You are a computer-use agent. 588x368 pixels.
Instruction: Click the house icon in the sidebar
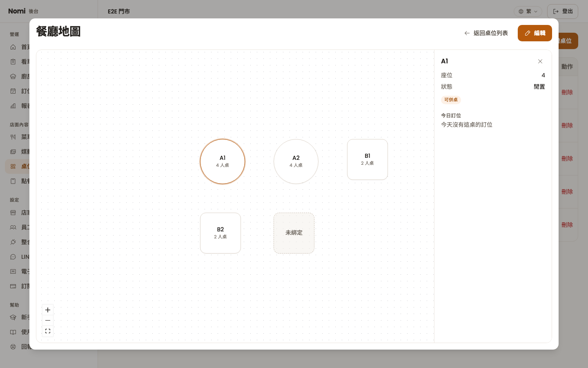13,47
